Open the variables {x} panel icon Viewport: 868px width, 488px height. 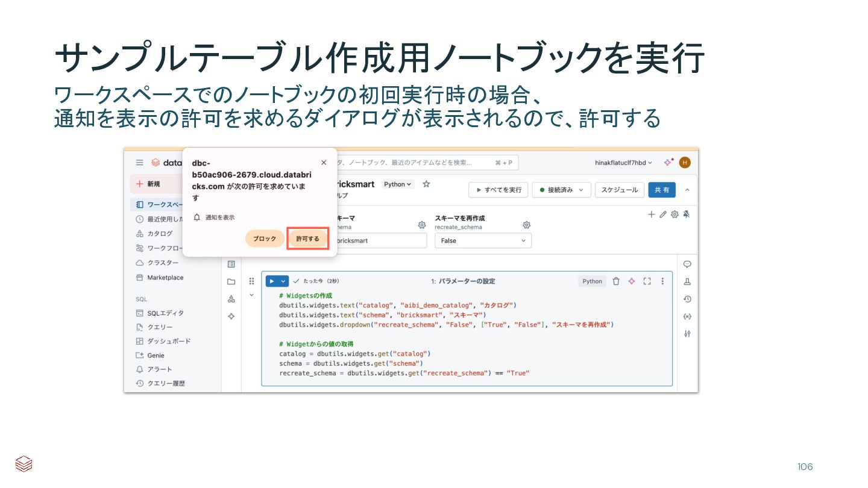[687, 316]
